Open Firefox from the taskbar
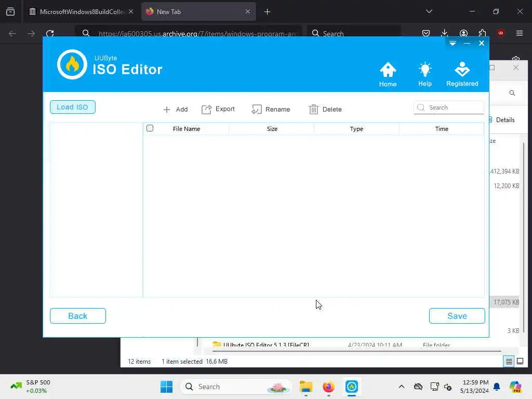Viewport: 532px width, 399px height. [328, 387]
